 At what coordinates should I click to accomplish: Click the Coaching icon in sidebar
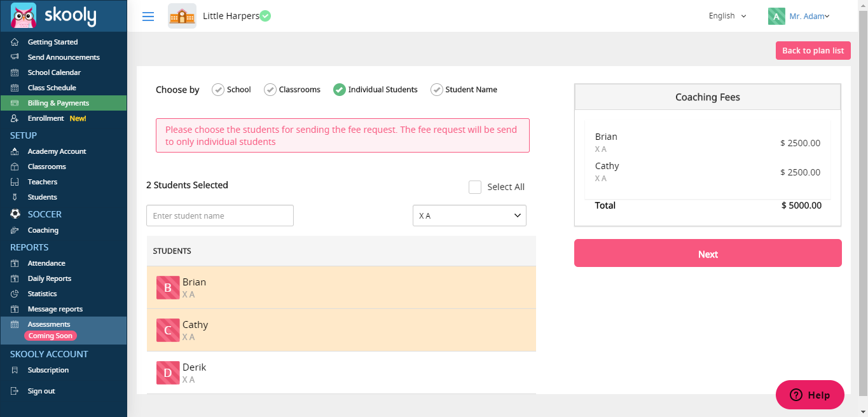[15, 230]
